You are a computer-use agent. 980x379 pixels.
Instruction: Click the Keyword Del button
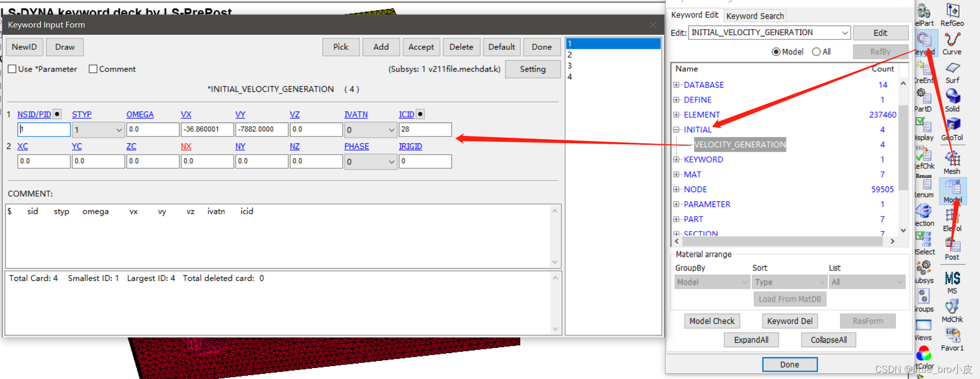[x=790, y=321]
